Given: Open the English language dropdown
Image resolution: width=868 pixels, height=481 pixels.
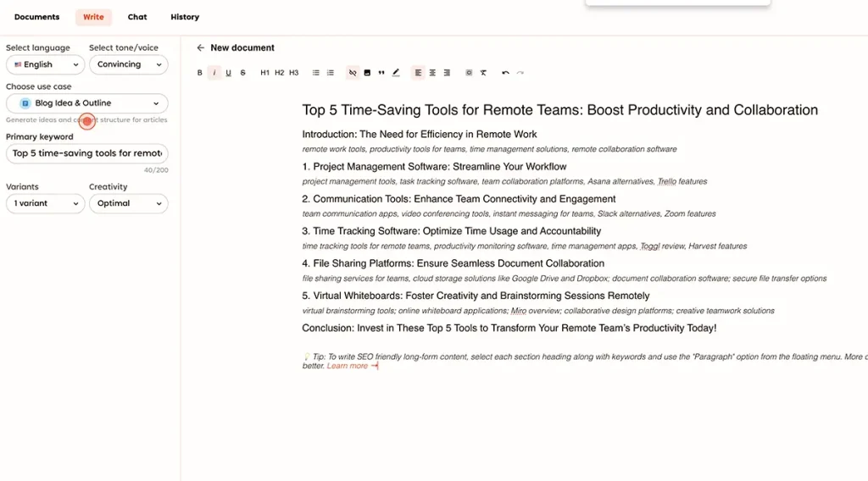Looking at the screenshot, I should tap(46, 64).
